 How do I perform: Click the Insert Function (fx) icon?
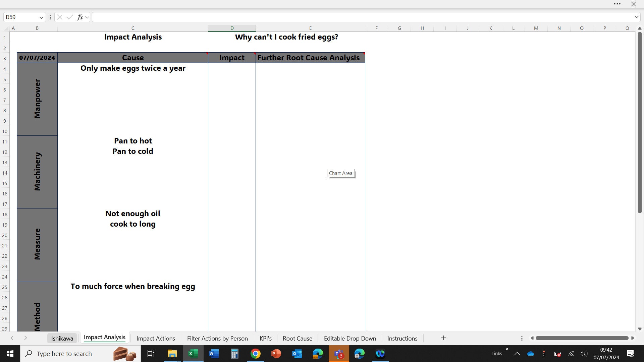[x=80, y=17]
